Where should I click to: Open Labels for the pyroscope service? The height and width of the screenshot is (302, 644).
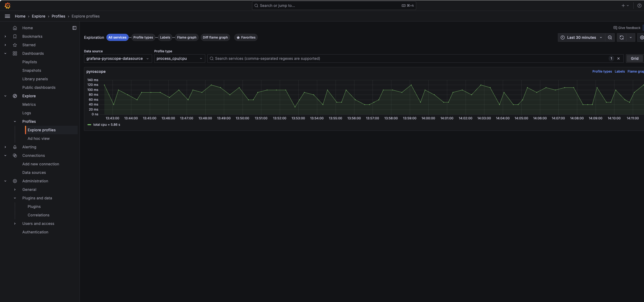[x=620, y=72]
